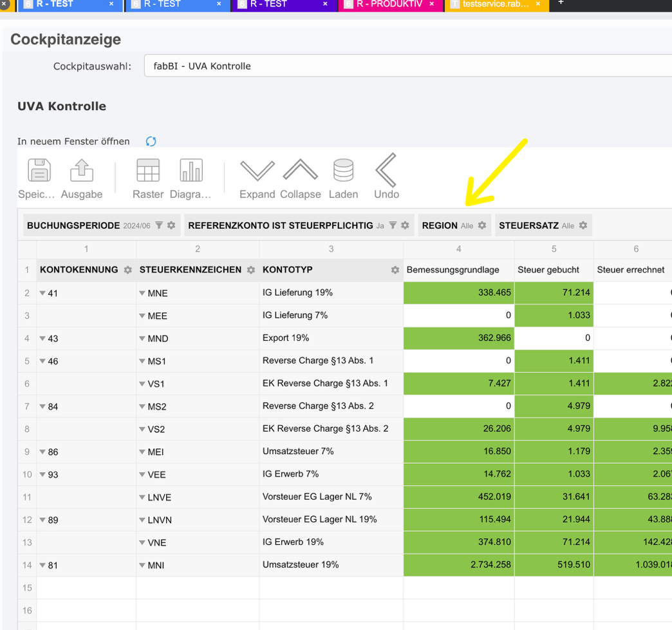Collapse the Kontokennung 41 row group

point(42,293)
